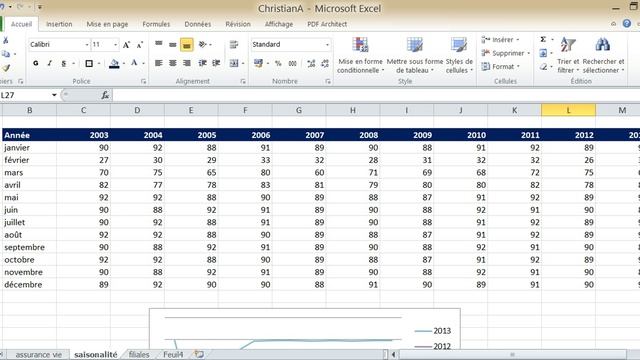Toggle bold (G) formatting
Viewport: 640px width, 360px height.
coord(36,63)
